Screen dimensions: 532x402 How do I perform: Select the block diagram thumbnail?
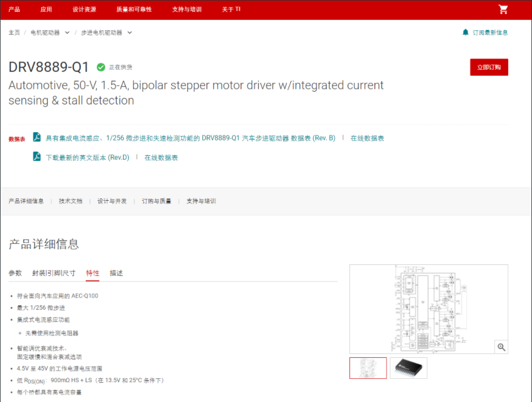(x=368, y=368)
